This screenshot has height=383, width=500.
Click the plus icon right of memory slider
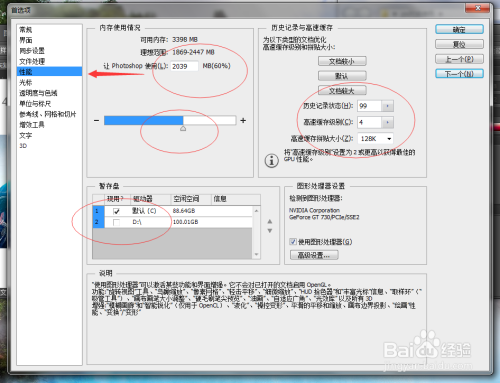click(243, 120)
